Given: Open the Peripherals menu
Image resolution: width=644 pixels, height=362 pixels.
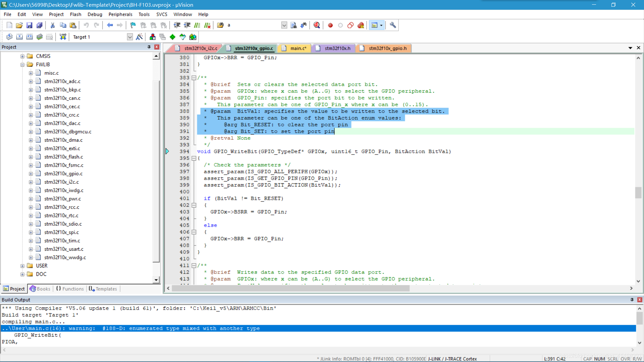Looking at the screenshot, I should click(x=120, y=14).
